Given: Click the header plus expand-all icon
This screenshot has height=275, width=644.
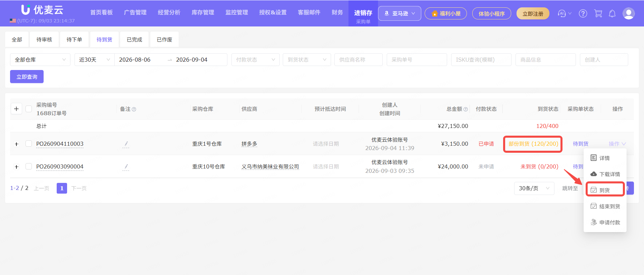Looking at the screenshot, I should [x=16, y=109].
